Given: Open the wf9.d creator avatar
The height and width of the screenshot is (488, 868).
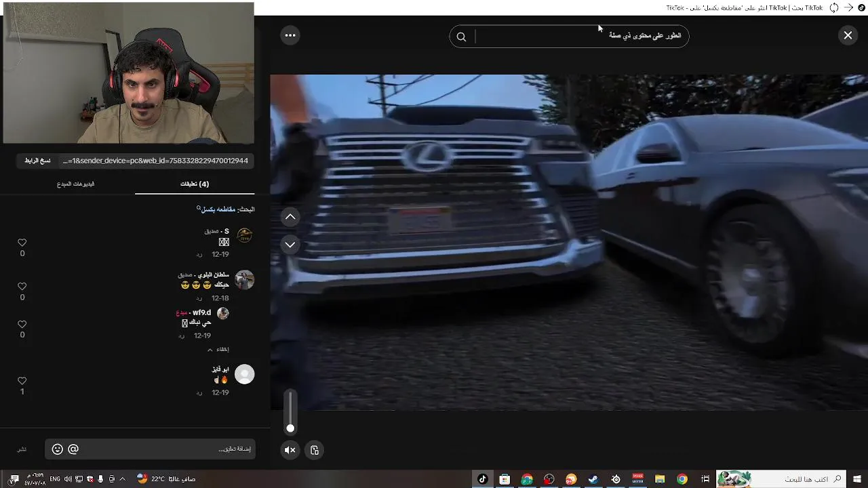Looking at the screenshot, I should pos(222,313).
